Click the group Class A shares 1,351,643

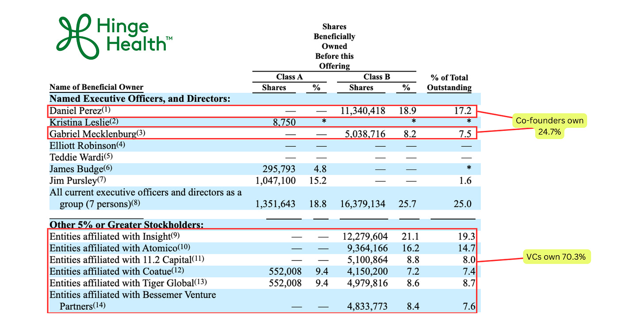[x=276, y=204]
